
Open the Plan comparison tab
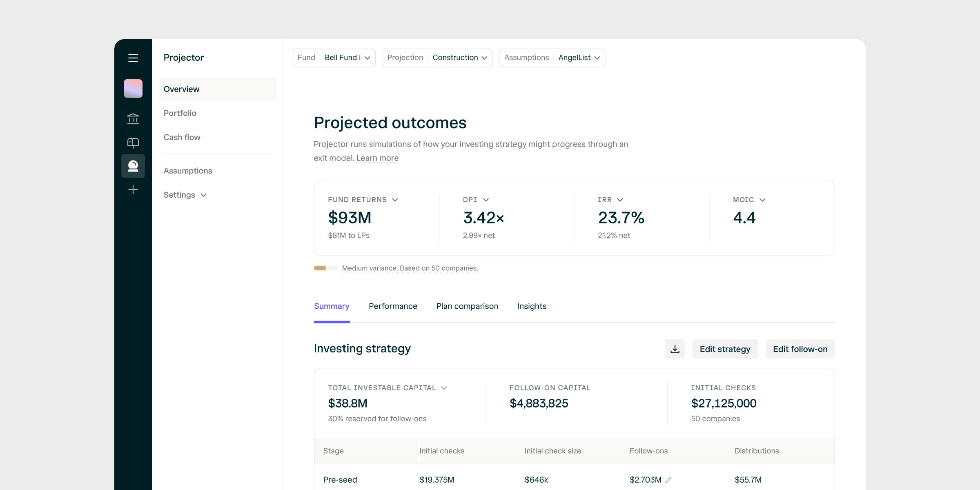(467, 306)
